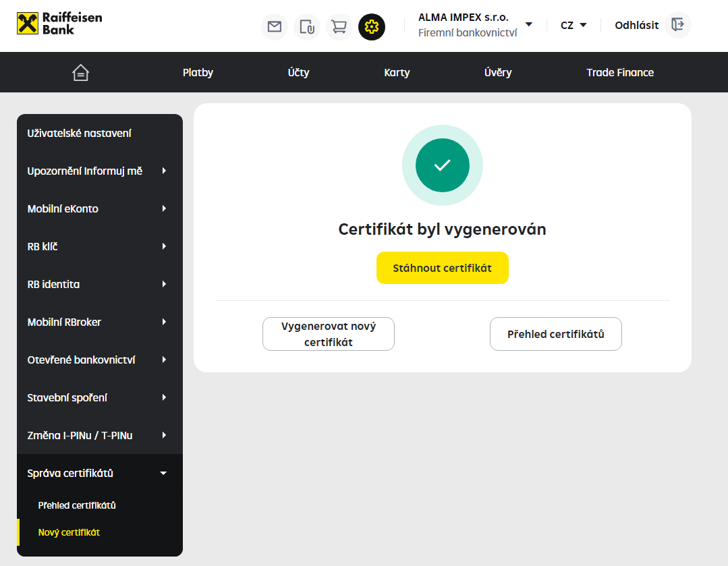Image resolution: width=728 pixels, height=566 pixels.
Task: Expand the RB identita arrow
Action: click(164, 284)
